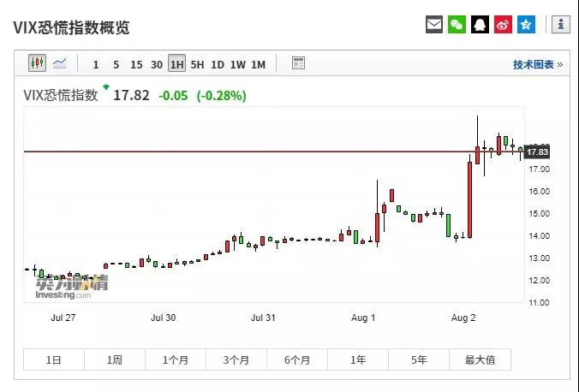Select the 1H interval
579x392 pixels.
click(176, 64)
